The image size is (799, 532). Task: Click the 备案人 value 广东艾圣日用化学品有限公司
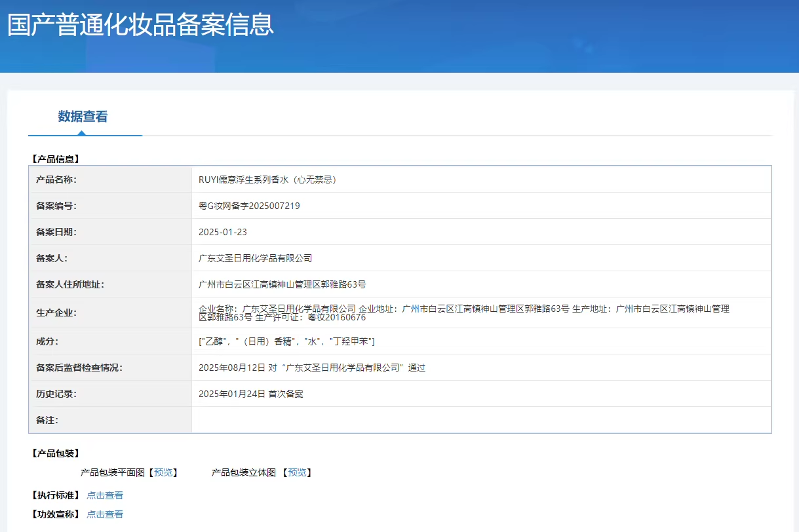click(x=256, y=258)
